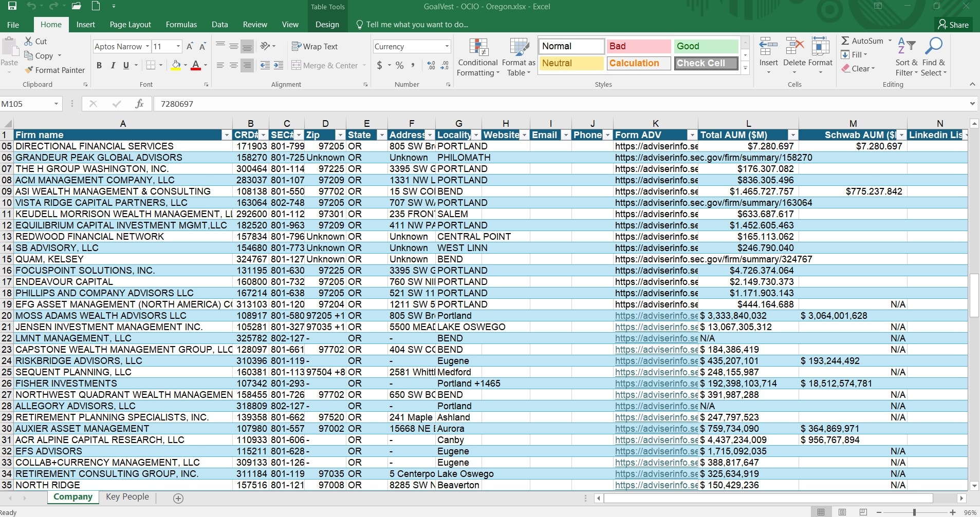Apply the red Font Color swatch

(196, 65)
